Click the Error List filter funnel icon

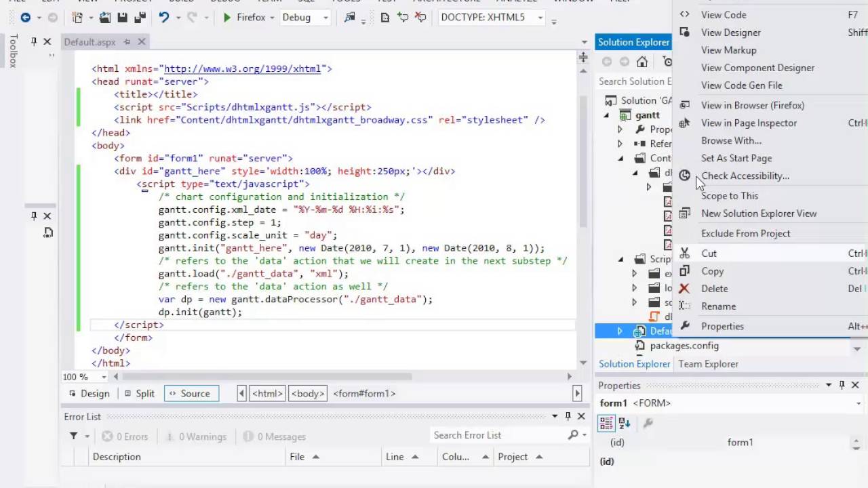73,436
